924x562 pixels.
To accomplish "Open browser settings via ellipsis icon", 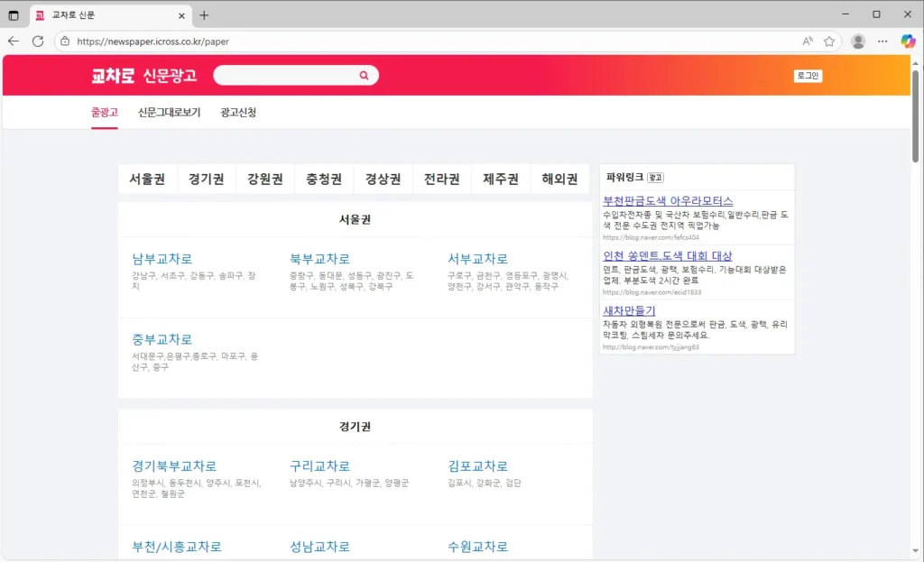I will tap(882, 41).
